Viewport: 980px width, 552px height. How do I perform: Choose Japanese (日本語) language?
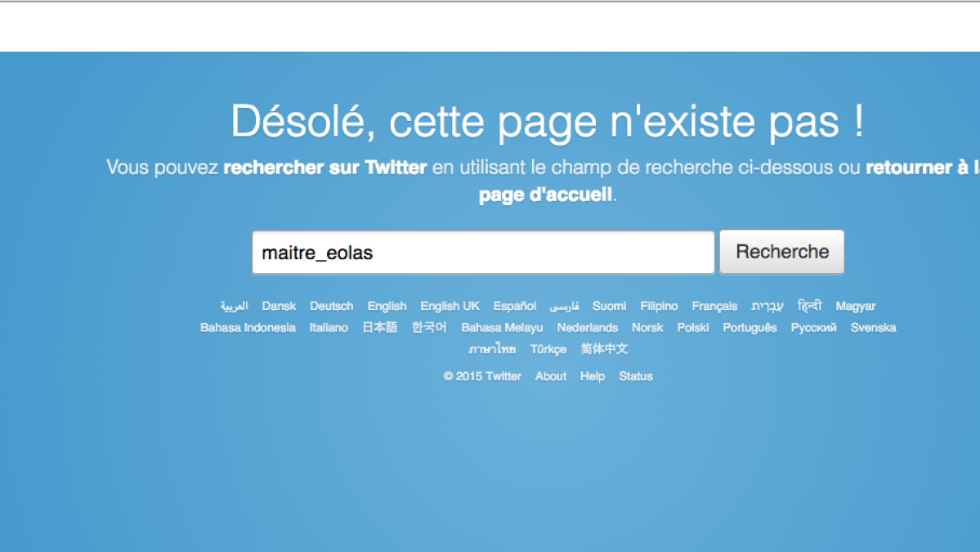point(380,328)
